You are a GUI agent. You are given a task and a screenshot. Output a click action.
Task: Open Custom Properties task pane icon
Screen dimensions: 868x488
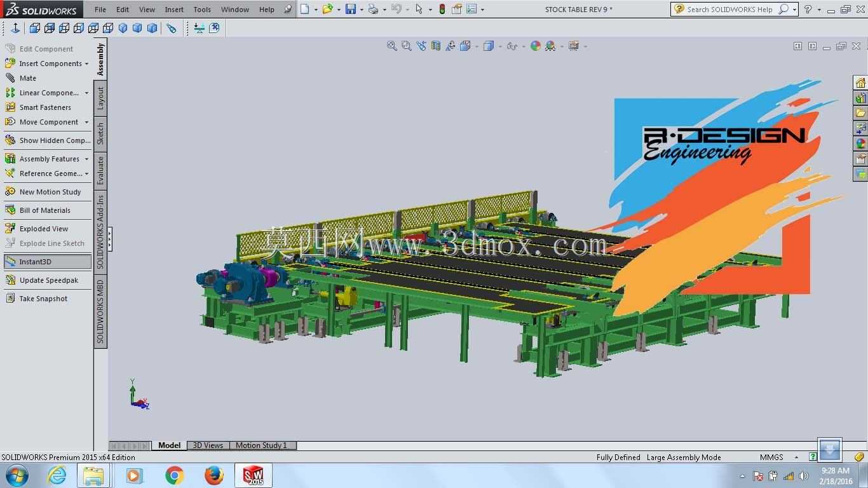click(860, 159)
